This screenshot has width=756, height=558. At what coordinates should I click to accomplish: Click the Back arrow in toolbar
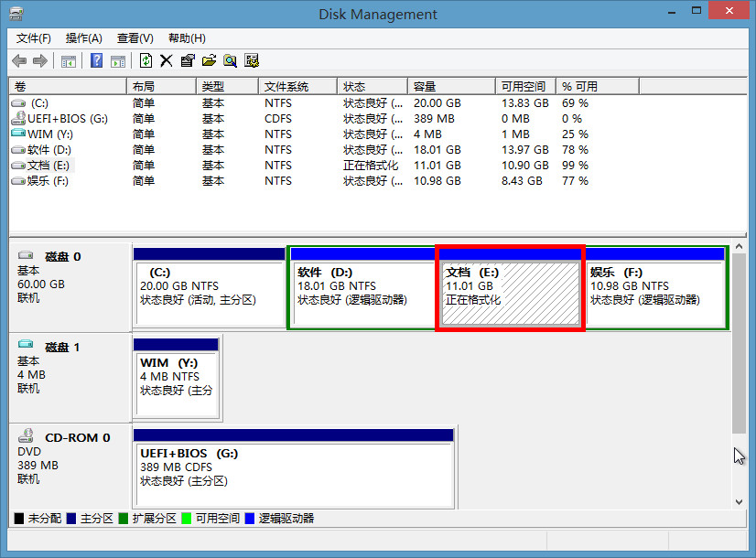[x=19, y=61]
